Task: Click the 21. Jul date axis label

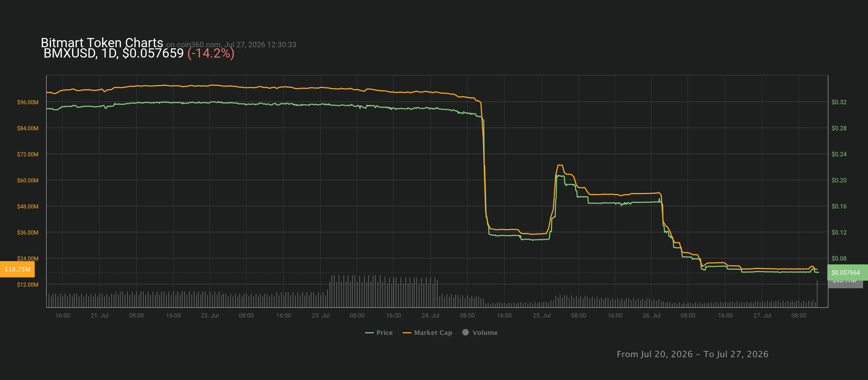Action: [x=99, y=315]
